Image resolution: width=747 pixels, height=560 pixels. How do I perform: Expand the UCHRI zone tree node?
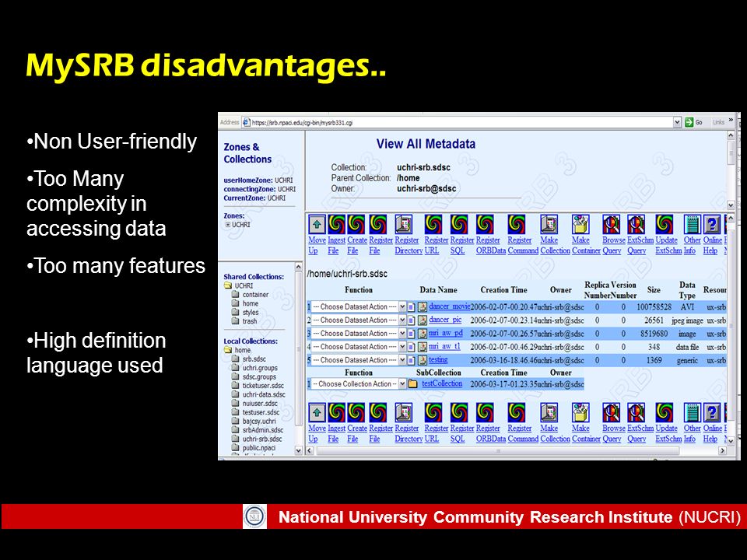click(228, 225)
